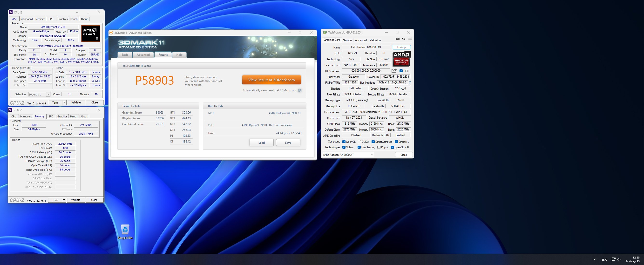Toggle the DirectML checkbox
The width and height of the screenshot is (644, 265).
click(396, 142)
